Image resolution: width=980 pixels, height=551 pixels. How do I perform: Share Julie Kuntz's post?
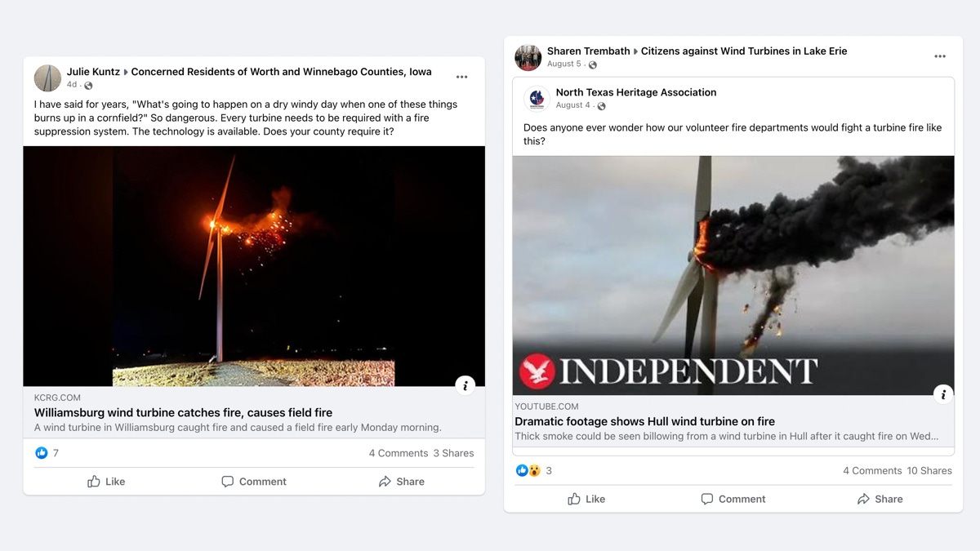click(x=401, y=482)
